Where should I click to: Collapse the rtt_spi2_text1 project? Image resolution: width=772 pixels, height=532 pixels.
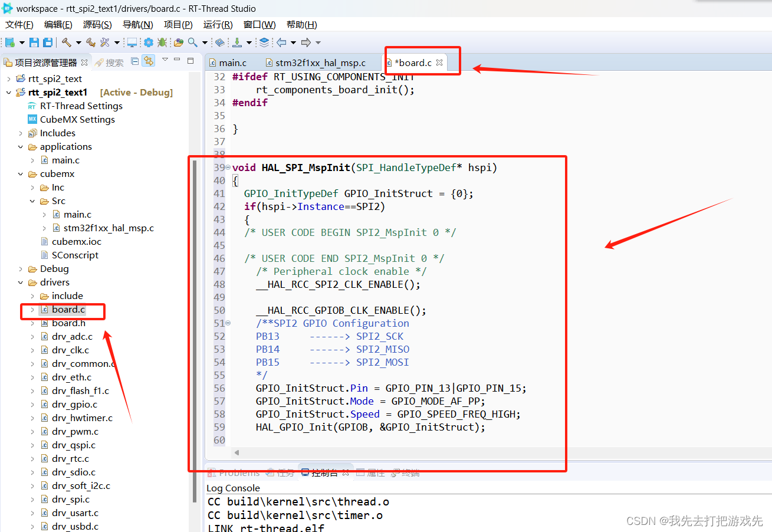tap(9, 93)
